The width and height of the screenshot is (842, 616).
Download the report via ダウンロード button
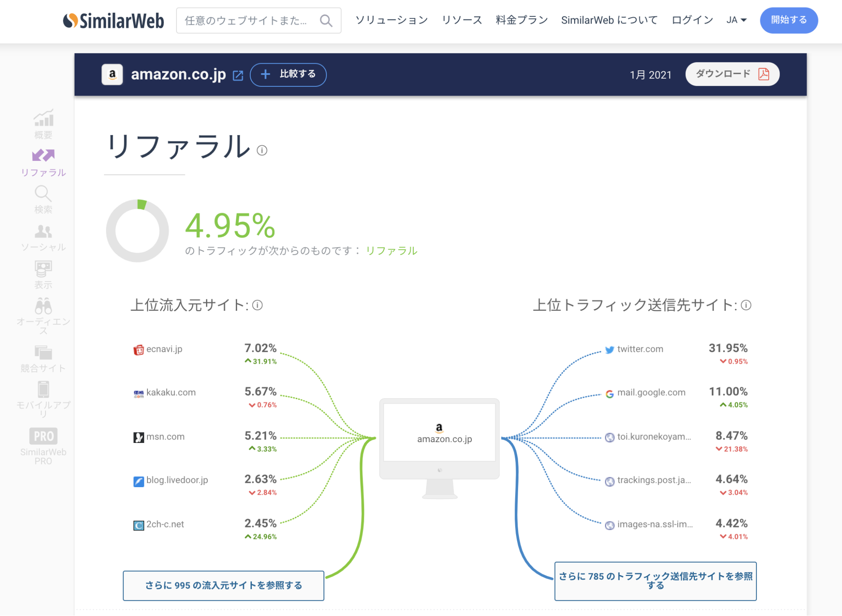point(732,74)
